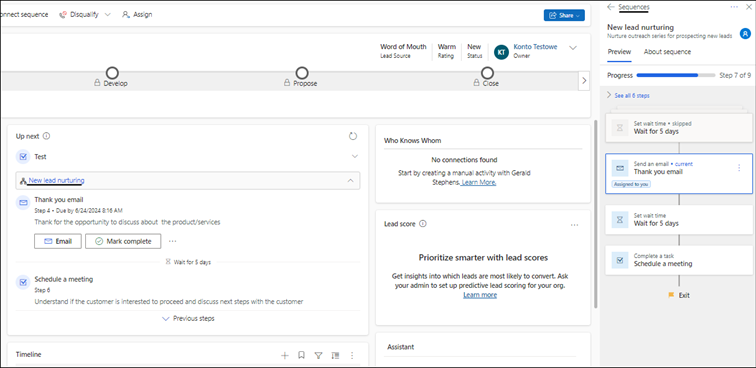
Task: Open Thank you email card options menu
Action: pos(739,168)
